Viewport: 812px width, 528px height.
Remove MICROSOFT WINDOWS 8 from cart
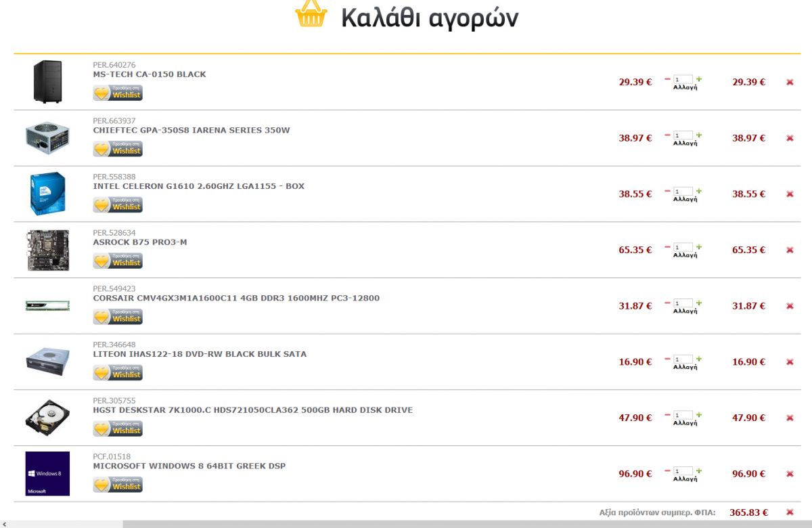(x=790, y=474)
